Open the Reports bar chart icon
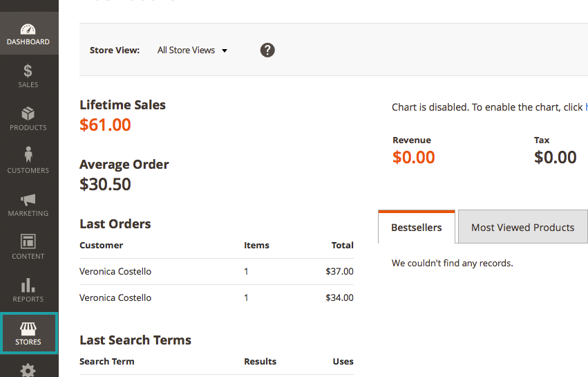This screenshot has height=377, width=588. pos(28,291)
